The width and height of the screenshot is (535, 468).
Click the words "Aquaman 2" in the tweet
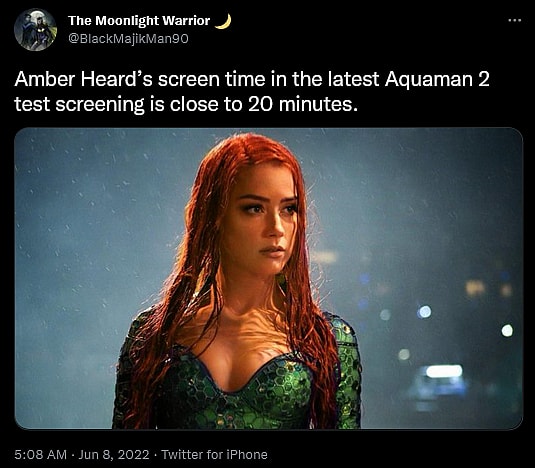point(437,79)
